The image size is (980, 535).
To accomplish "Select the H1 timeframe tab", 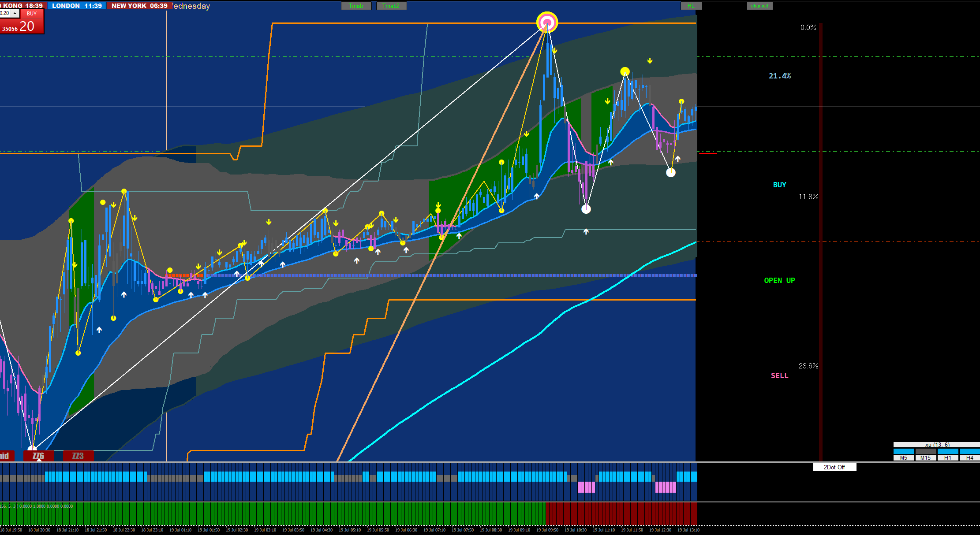I will [947, 458].
